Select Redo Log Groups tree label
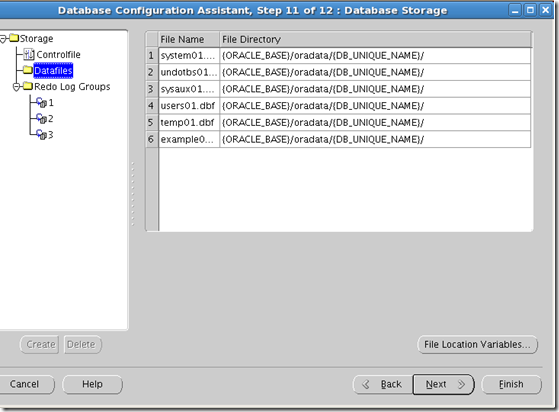This screenshot has width=559, height=412. coord(72,87)
